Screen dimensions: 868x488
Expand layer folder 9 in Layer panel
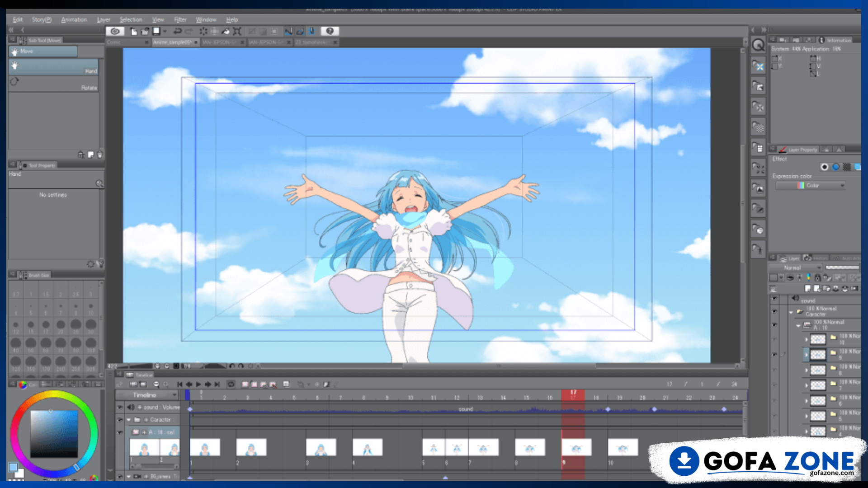point(807,355)
